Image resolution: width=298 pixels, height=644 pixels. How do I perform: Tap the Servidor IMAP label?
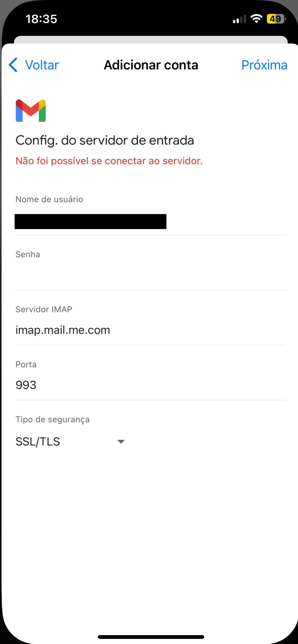point(44,309)
